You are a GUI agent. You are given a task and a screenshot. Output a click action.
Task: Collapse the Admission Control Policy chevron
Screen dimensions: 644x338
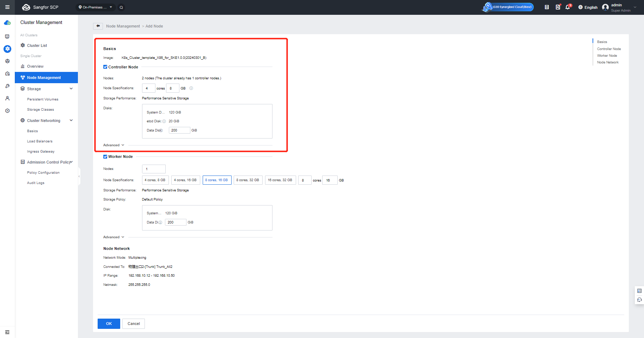point(71,162)
